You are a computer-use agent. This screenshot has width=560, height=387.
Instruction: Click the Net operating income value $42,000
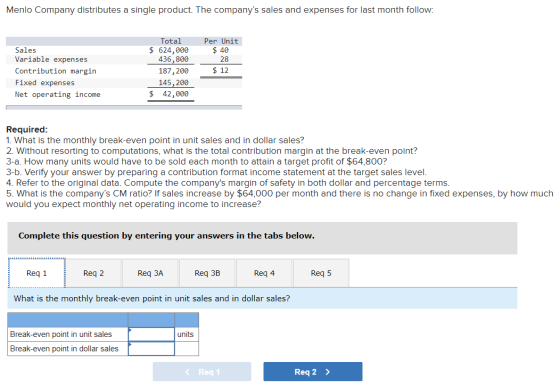click(169, 94)
